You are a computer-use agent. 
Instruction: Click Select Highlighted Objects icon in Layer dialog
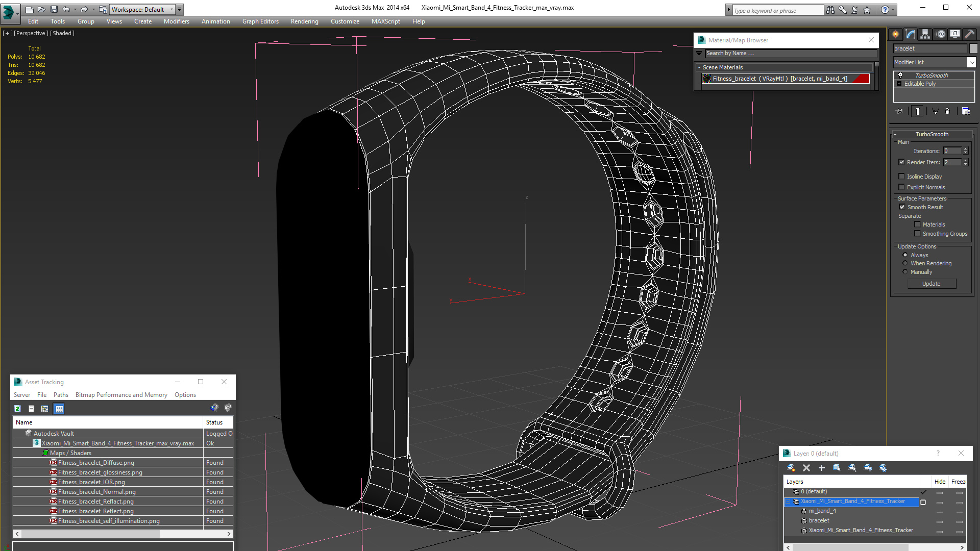pos(837,468)
